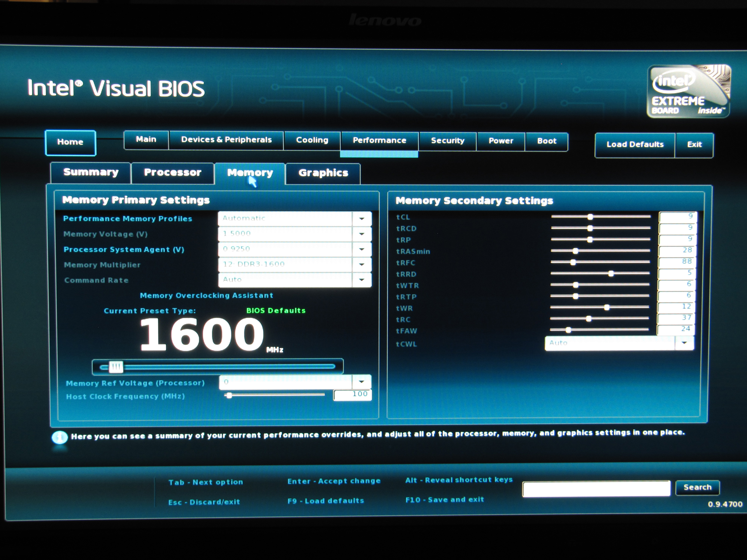Click the search text box
The image size is (747, 560).
tap(596, 488)
